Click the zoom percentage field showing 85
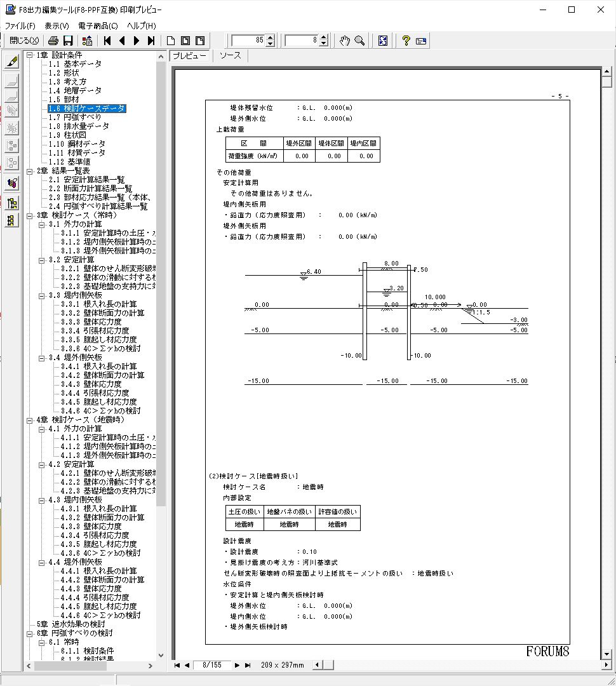Viewport: 616px width, 686px height. point(248,41)
